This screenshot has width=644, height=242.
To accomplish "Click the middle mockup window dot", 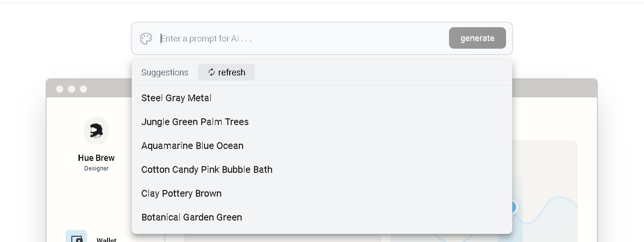I will [71, 89].
